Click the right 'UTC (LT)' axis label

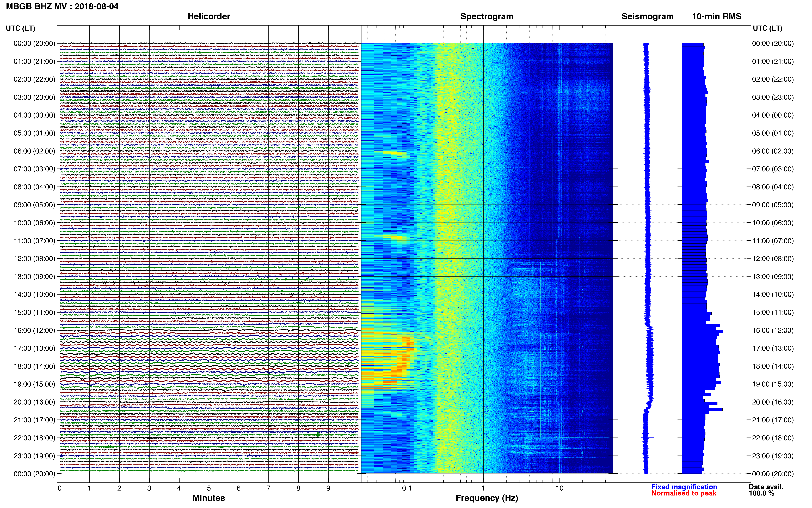(x=767, y=28)
